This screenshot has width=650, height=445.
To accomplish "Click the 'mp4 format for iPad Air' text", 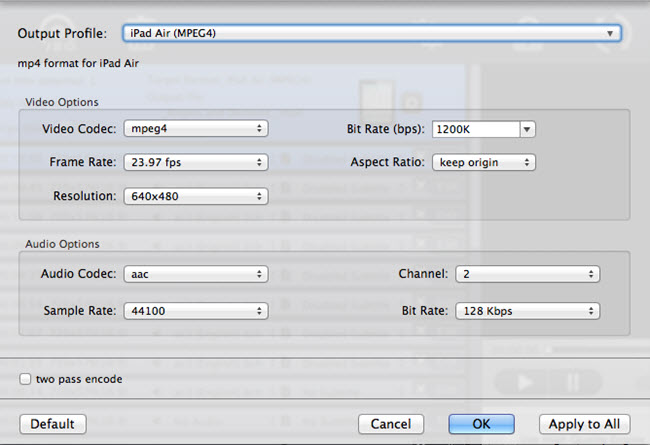I will (78, 63).
